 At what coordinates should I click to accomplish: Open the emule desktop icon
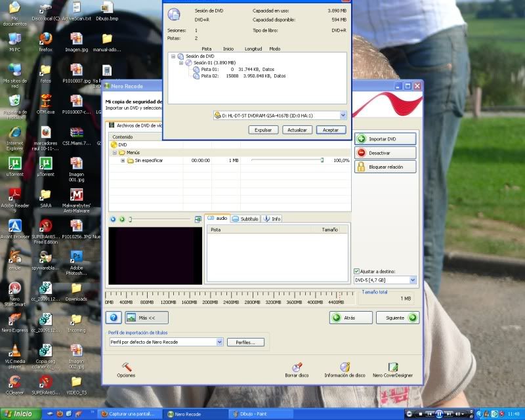[x=14, y=261]
